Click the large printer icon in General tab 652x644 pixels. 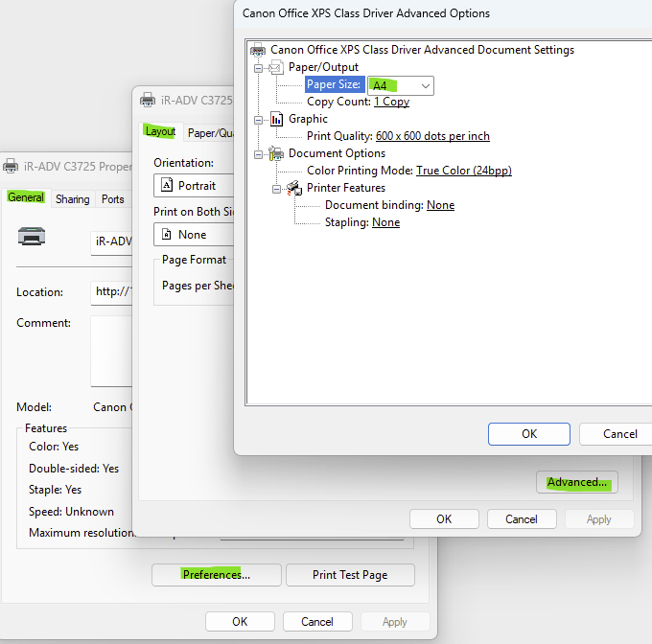pos(32,237)
